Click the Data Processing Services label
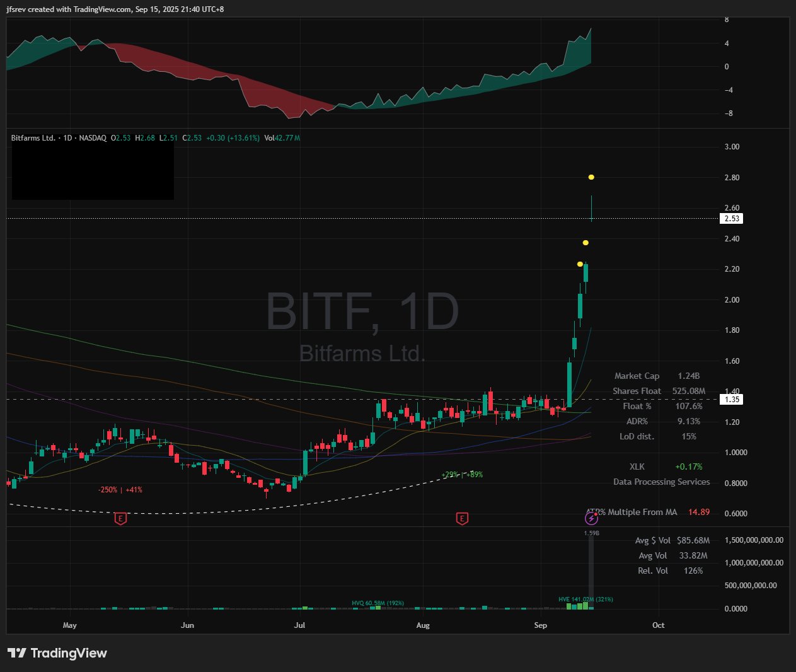The image size is (796, 672). coord(662,482)
